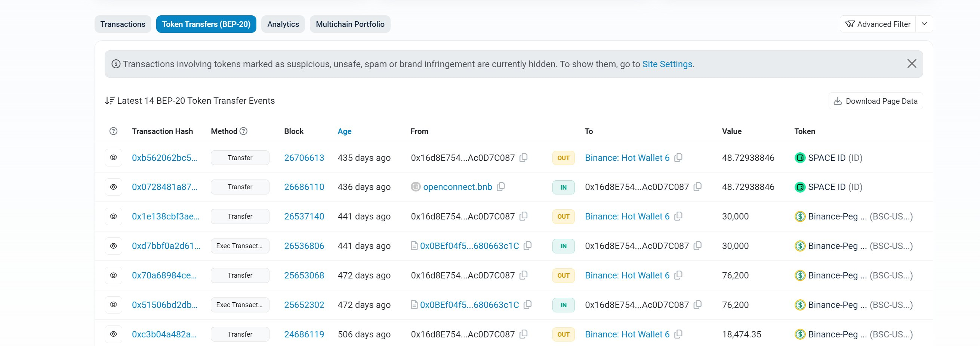Copy Binance Hot Wallet 6 address, block 26706613
980x346 pixels.
tap(678, 157)
